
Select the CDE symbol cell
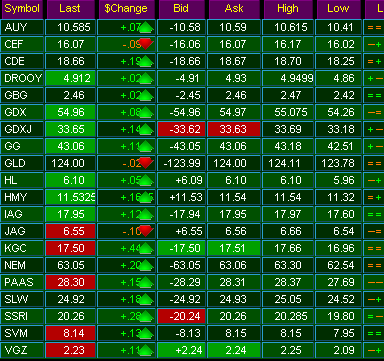pyautogui.click(x=22, y=61)
